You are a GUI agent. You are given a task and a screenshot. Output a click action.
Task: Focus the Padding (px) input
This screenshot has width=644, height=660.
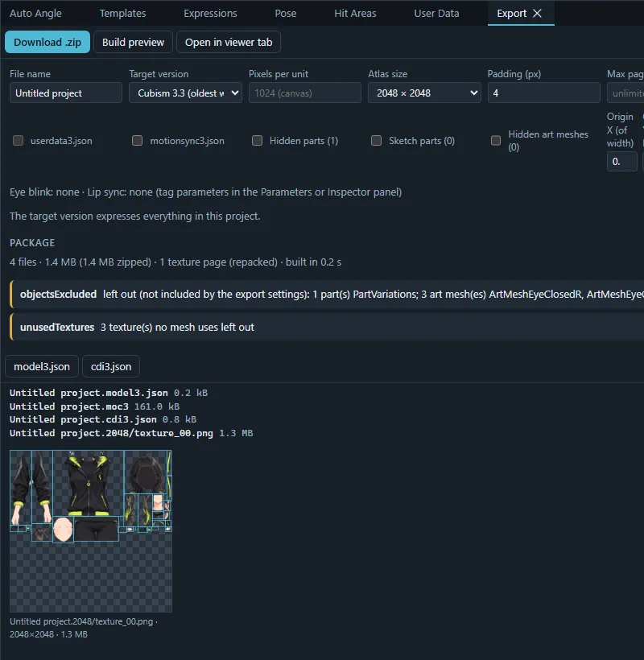tap(544, 93)
